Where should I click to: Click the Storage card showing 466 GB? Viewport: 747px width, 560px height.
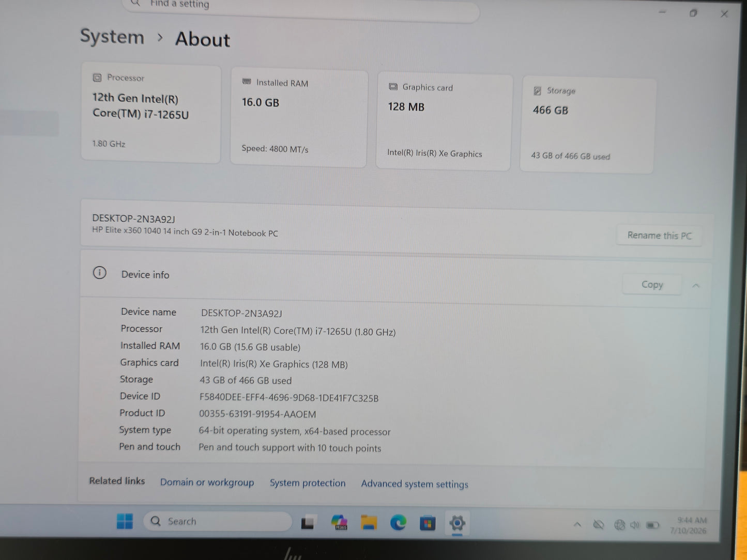(x=588, y=126)
